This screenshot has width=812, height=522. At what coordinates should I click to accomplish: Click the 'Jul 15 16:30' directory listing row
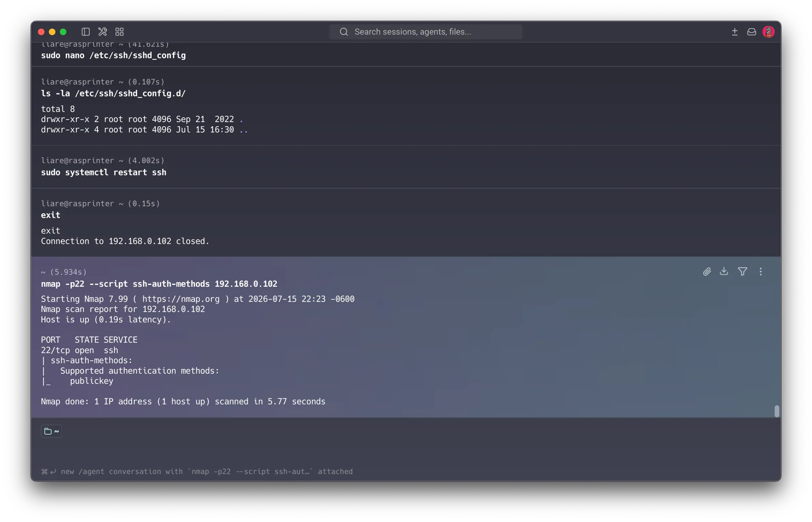coord(145,130)
